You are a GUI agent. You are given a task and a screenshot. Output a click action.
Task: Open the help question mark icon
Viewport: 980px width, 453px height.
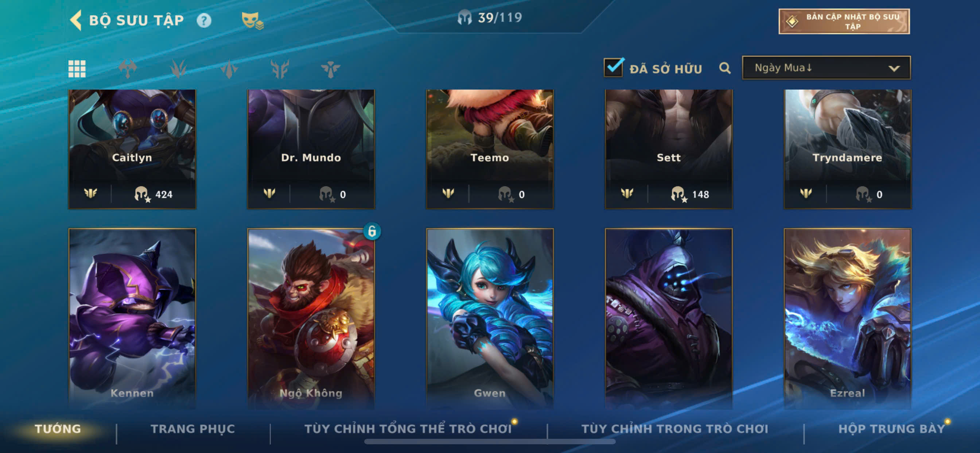(204, 20)
